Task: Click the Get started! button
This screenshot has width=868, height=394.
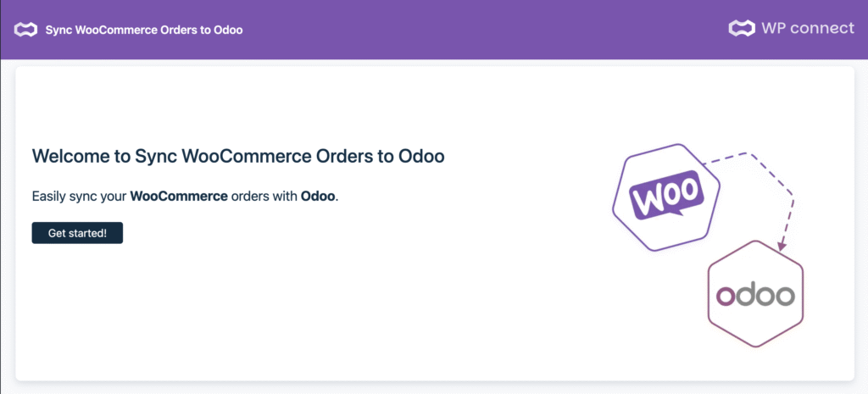Action: coord(77,233)
